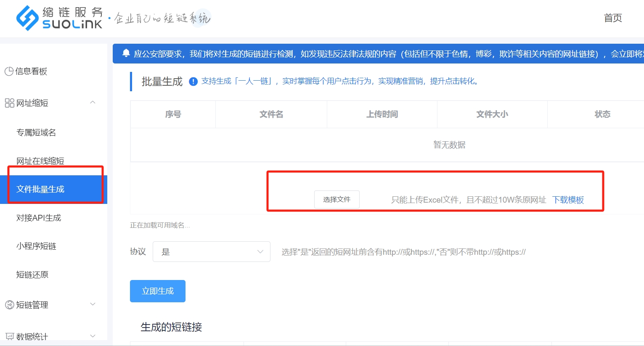Open 短链还原 menu entry
Viewport: 644px width, 346px height.
coord(32,275)
